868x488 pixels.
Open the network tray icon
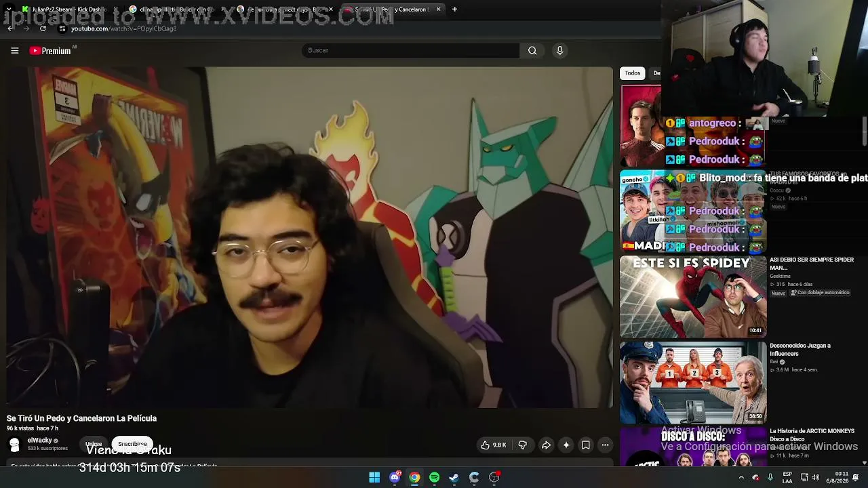coord(804,478)
